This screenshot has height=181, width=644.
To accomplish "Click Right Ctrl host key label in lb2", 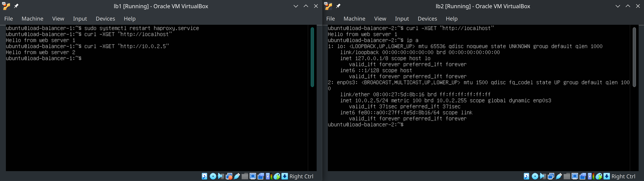I will pyautogui.click(x=623, y=176).
